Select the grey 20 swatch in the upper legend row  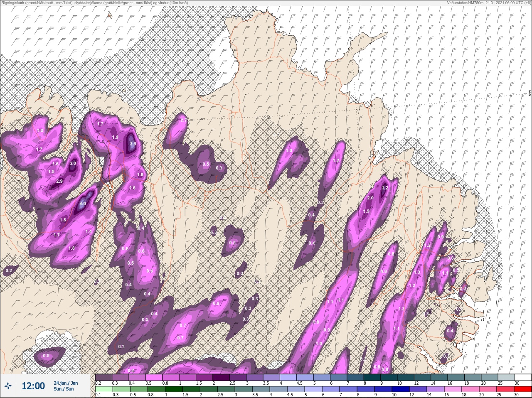tap(489, 377)
